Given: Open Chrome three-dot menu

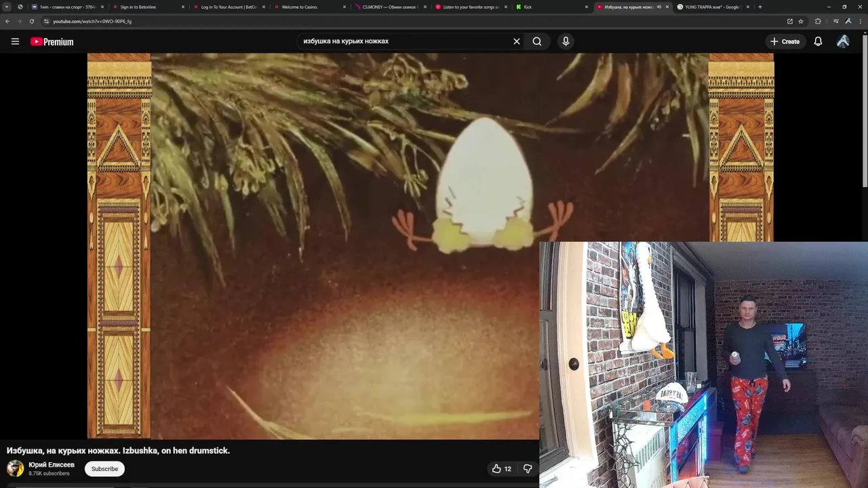Looking at the screenshot, I should coord(860,21).
